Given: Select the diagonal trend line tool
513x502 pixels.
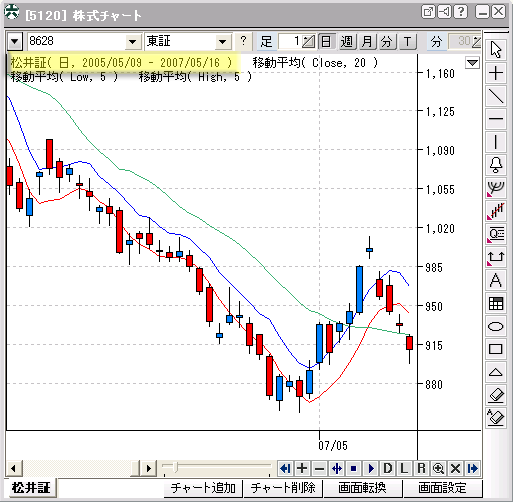Looking at the screenshot, I should pyautogui.click(x=496, y=96).
